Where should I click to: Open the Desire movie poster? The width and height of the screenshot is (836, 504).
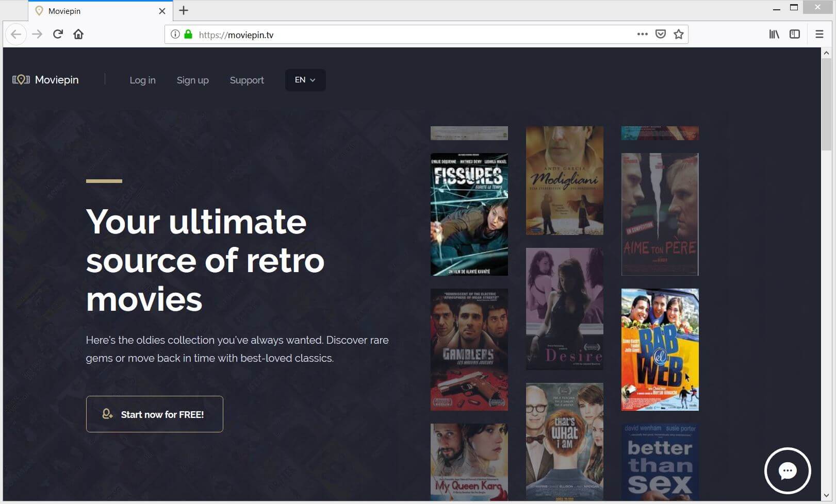565,309
